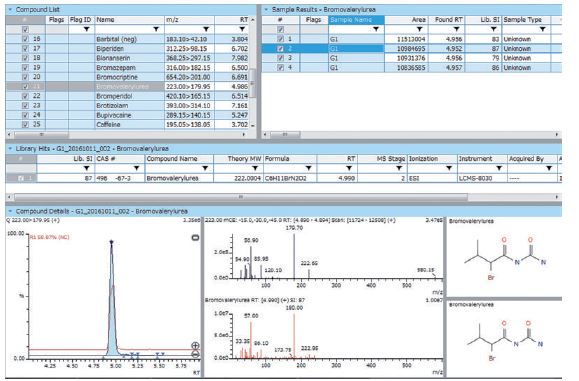Viewport: 579px width, 381px height.
Task: Open the Name column filter in Compound List
Action: [x=156, y=29]
